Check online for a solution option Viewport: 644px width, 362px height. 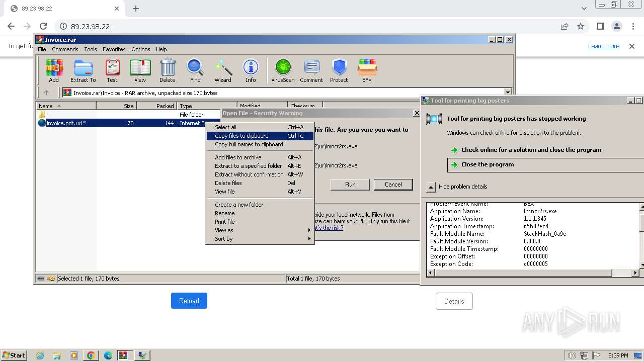pos(531,150)
